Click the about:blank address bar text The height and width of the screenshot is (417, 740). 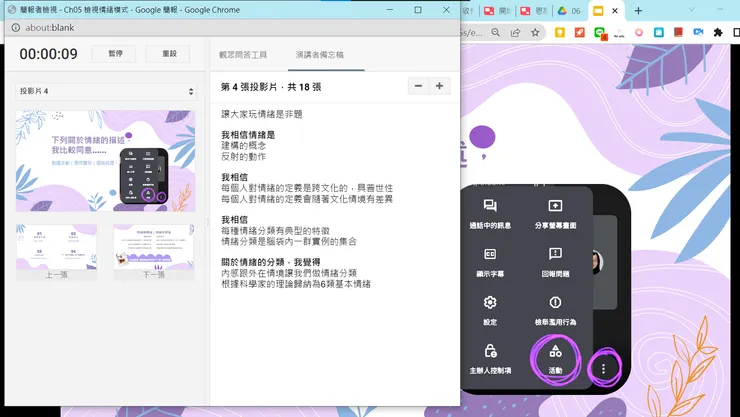(x=50, y=28)
